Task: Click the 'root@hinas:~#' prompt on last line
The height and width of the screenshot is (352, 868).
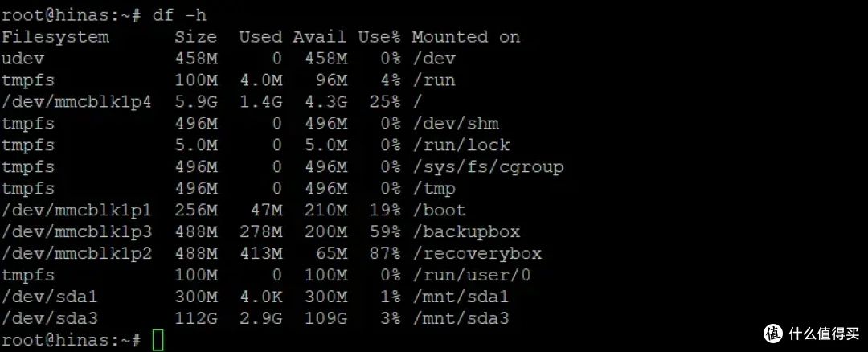Action: 72,340
